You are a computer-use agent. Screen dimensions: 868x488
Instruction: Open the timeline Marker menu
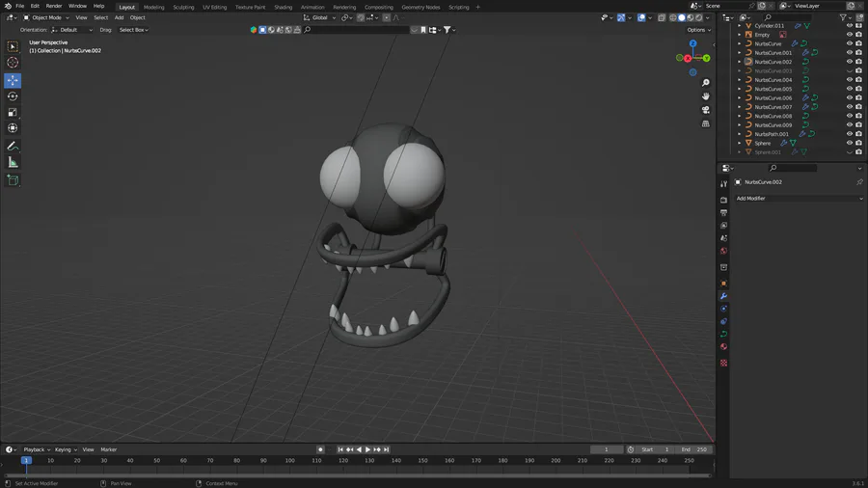pos(108,449)
